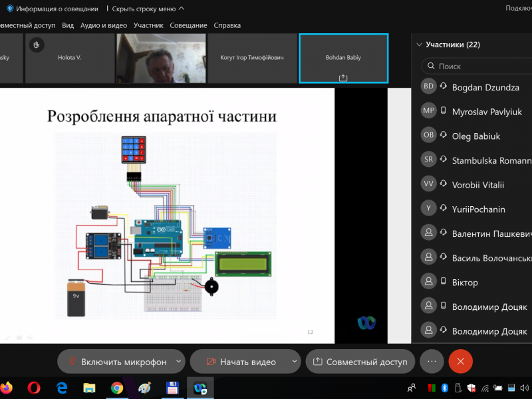Open Google Chrome from the taskbar
Viewport: 532px width, 399px height.
117,387
